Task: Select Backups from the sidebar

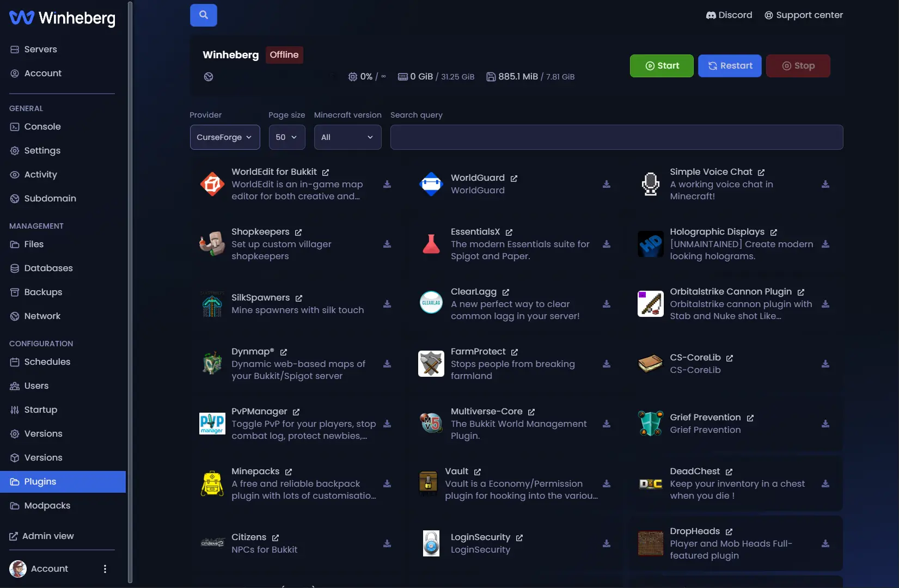Action: (x=43, y=292)
